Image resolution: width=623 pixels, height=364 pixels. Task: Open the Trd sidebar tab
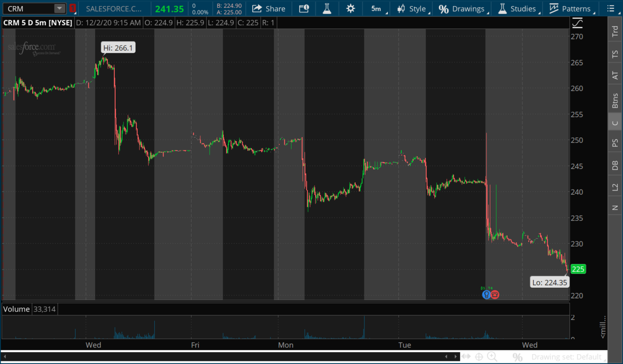tap(615, 32)
